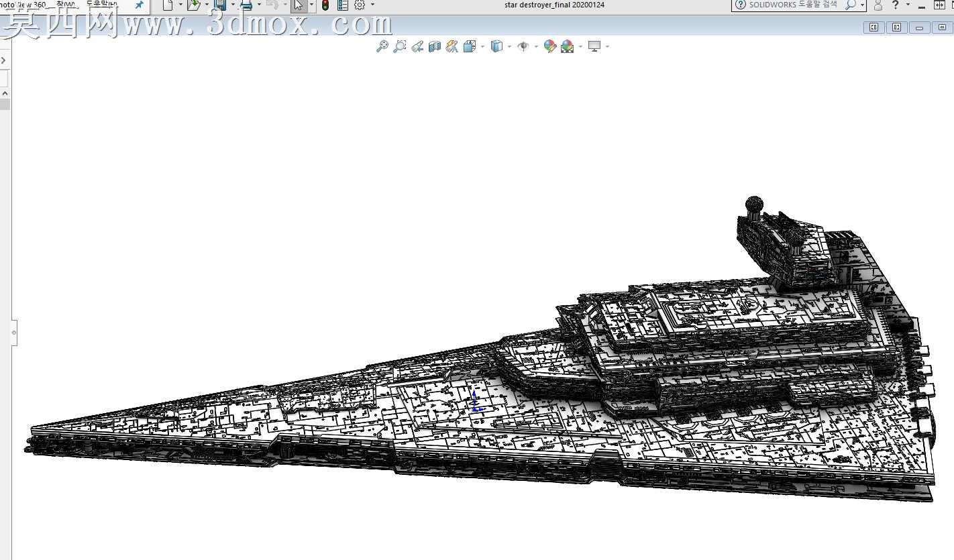This screenshot has width=954, height=560.
Task: Click the Zoom to Fit icon
Action: click(382, 46)
